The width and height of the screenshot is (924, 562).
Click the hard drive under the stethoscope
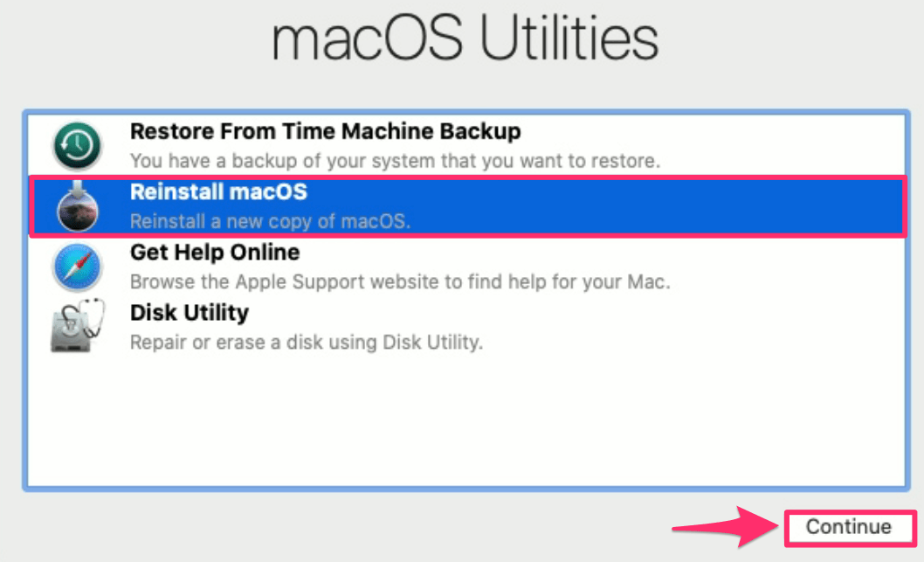coord(71,333)
